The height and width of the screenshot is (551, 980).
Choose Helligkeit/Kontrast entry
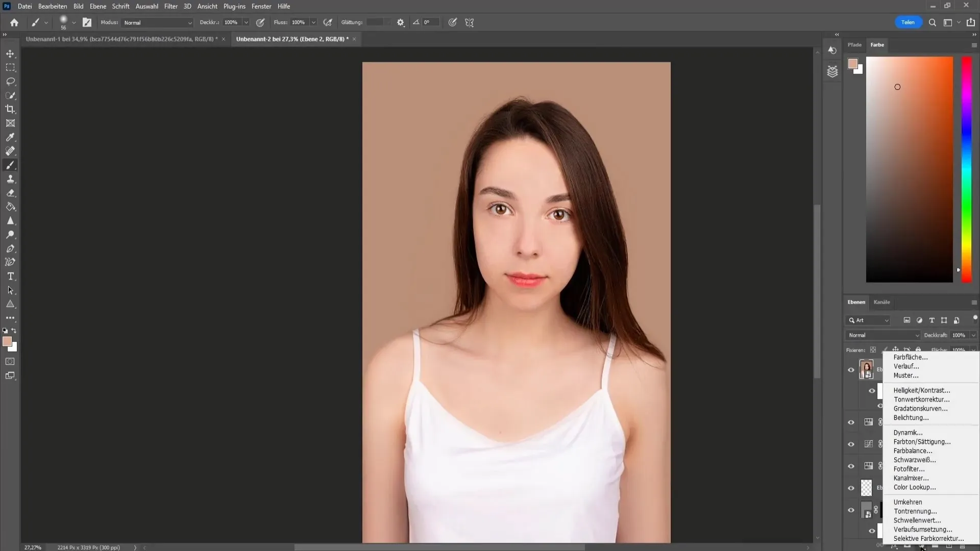[921, 390]
